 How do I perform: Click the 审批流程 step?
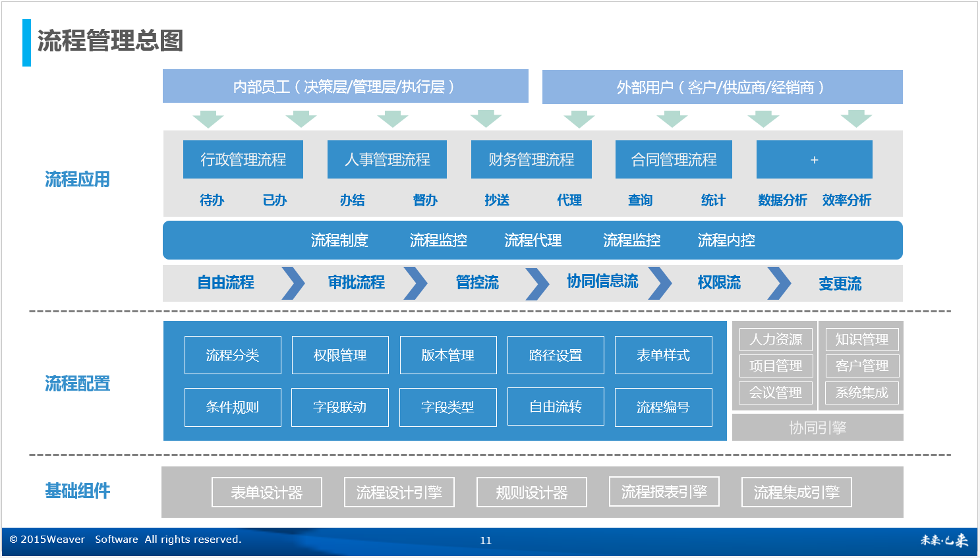pos(357,283)
